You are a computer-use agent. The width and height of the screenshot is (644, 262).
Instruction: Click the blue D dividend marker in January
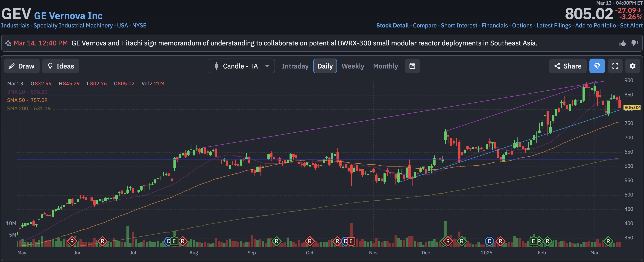(x=489, y=241)
